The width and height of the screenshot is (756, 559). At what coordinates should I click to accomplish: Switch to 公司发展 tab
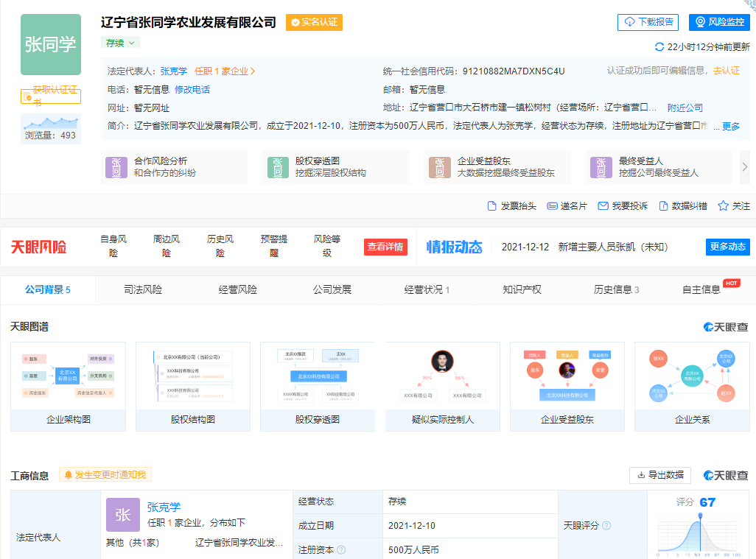coord(332,289)
